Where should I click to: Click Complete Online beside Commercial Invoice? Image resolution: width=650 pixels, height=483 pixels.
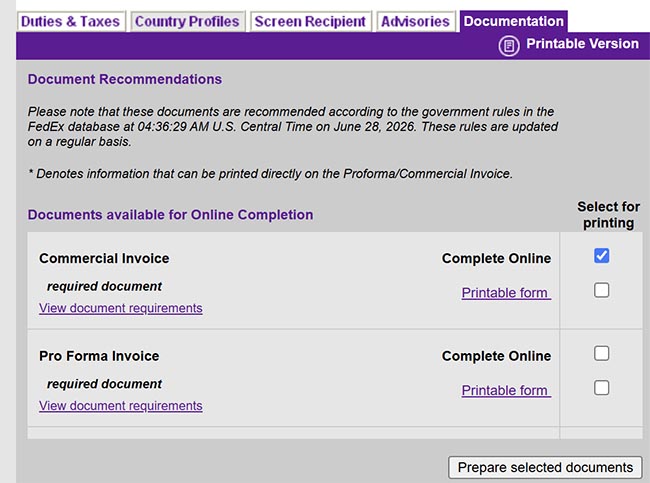pyautogui.click(x=496, y=258)
